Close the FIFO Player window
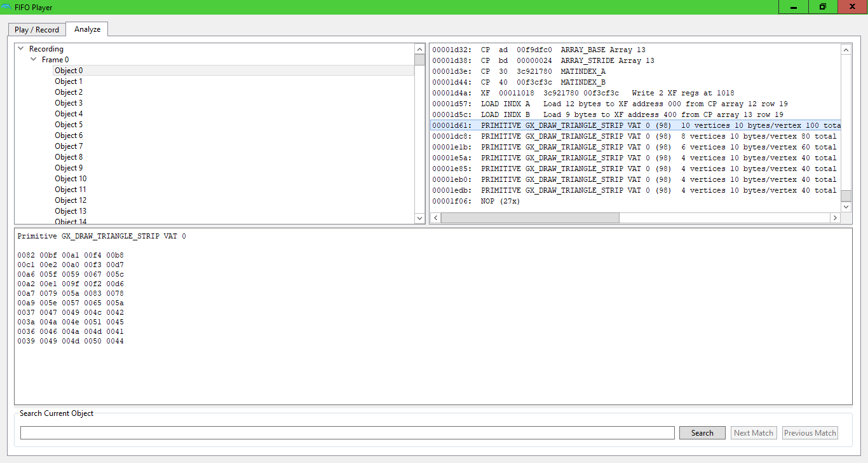 click(x=853, y=7)
